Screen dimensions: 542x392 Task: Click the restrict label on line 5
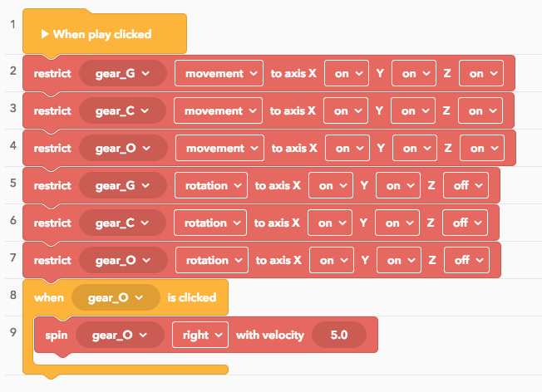pyautogui.click(x=52, y=185)
